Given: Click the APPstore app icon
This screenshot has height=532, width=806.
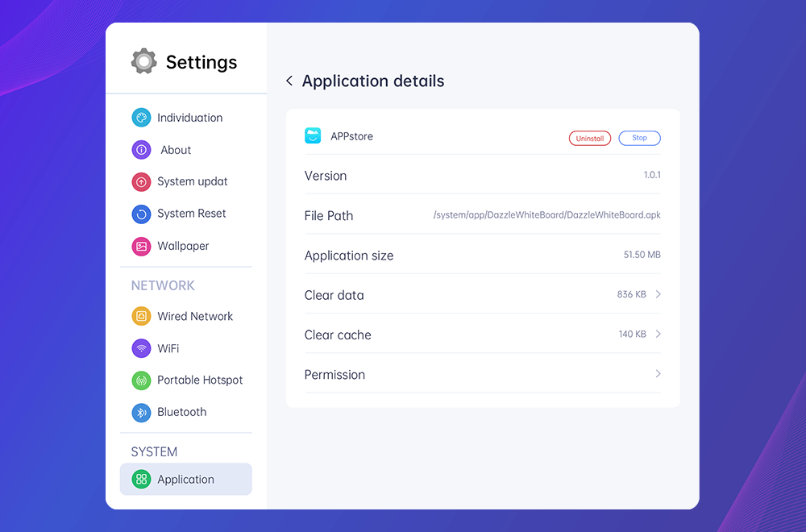Looking at the screenshot, I should tap(313, 135).
